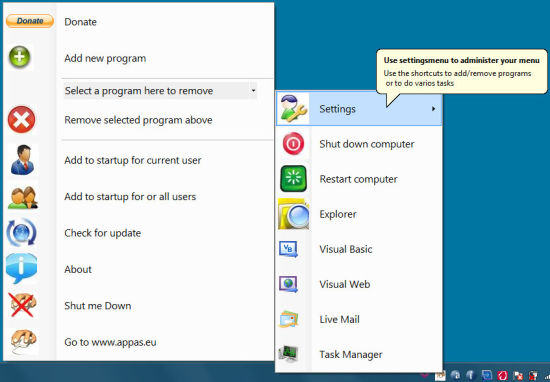Click the orange Donate button
Image resolution: width=550 pixels, height=382 pixels.
pos(30,21)
